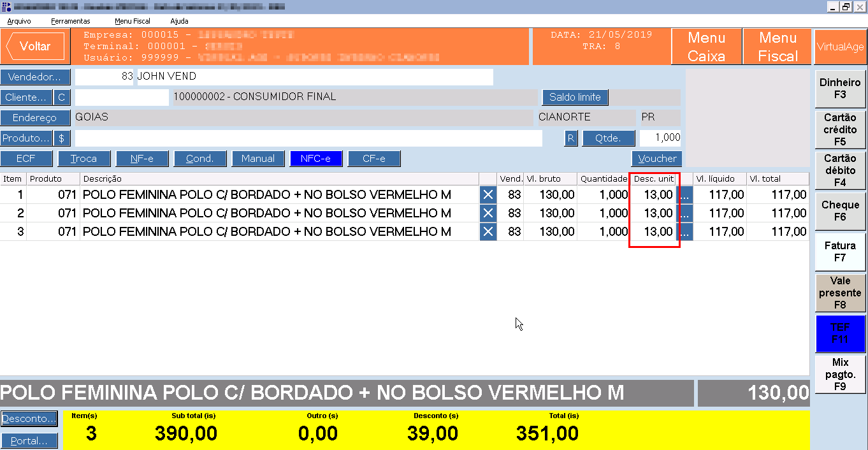The image size is (868, 450).
Task: Choose Fatura F7 payment
Action: [x=840, y=252]
